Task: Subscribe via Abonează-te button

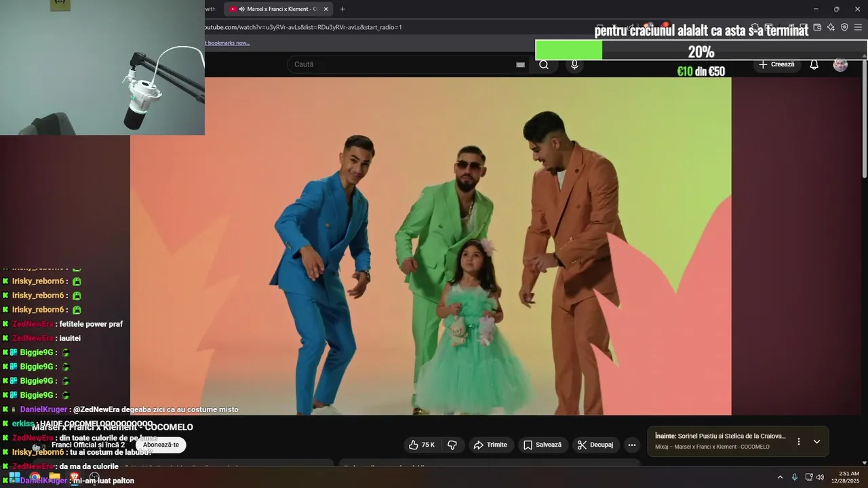Action: pyautogui.click(x=161, y=445)
